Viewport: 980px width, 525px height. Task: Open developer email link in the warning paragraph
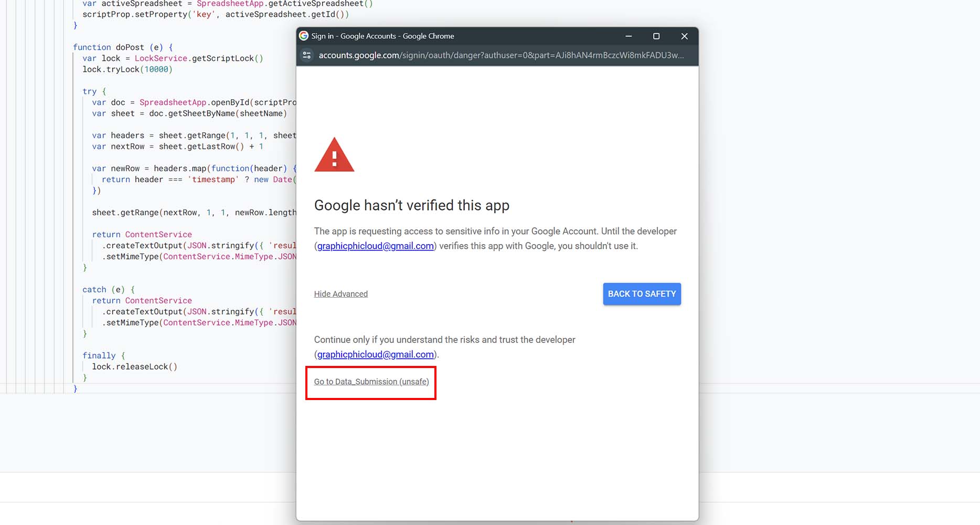pyautogui.click(x=375, y=246)
